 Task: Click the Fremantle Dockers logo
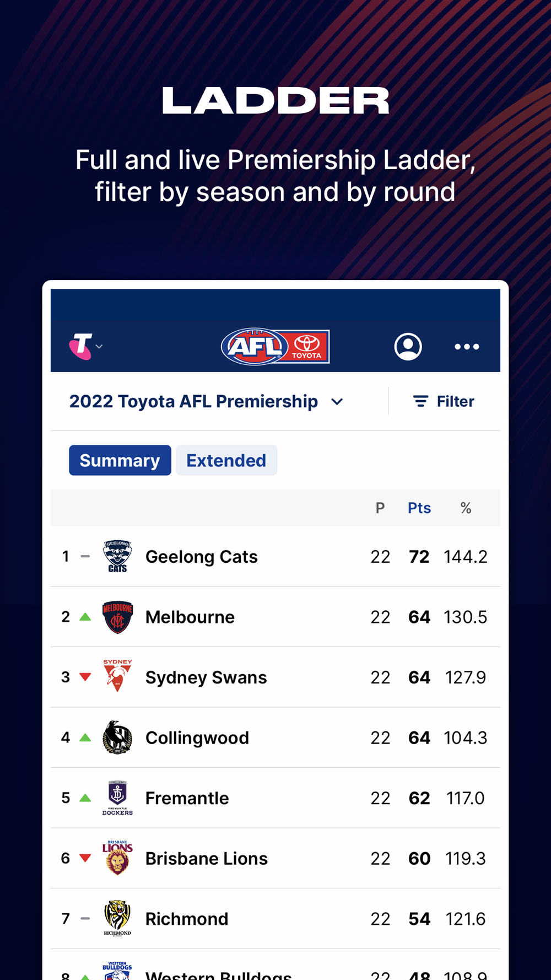[x=117, y=798]
